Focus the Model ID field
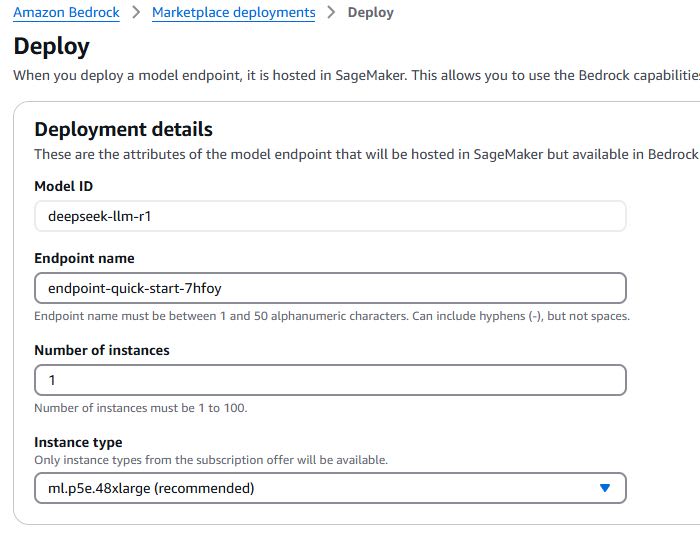Image resolution: width=700 pixels, height=539 pixels. point(330,216)
